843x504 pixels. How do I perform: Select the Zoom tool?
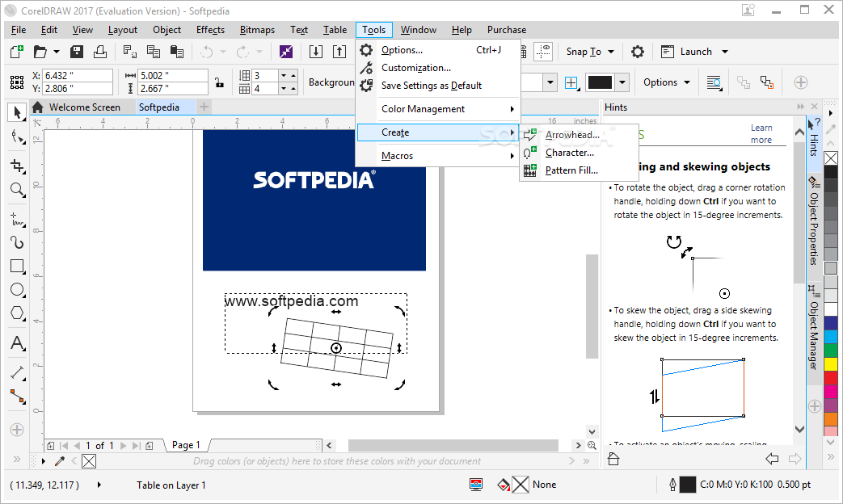click(17, 190)
